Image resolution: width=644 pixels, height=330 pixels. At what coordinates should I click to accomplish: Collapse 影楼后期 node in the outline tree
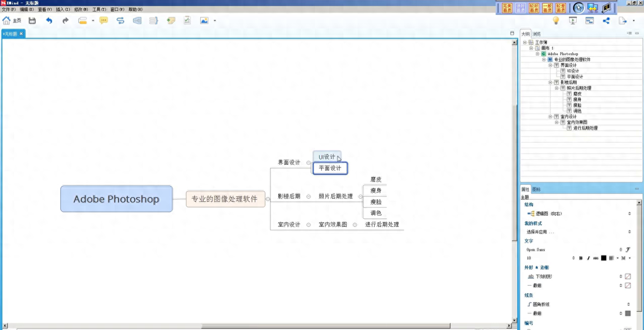550,82
